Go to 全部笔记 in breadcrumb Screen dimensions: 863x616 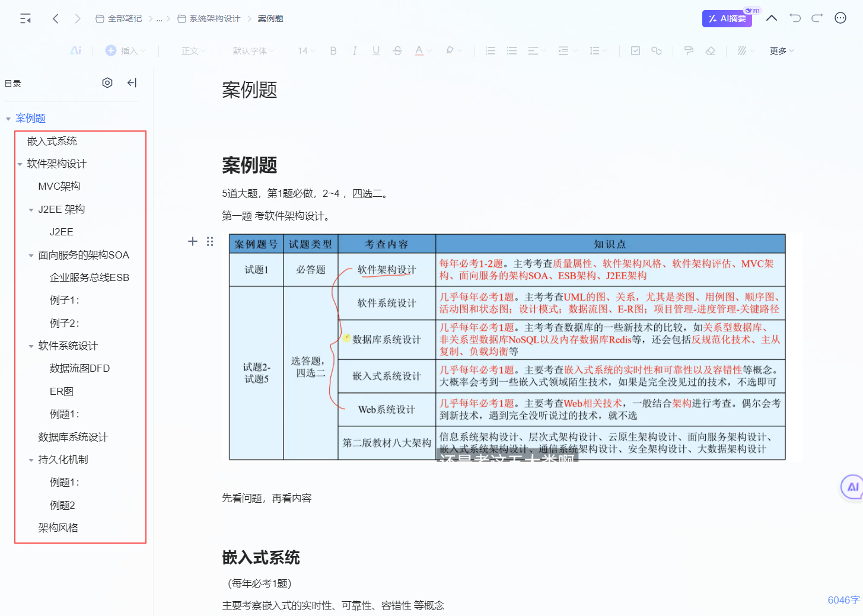[119, 19]
